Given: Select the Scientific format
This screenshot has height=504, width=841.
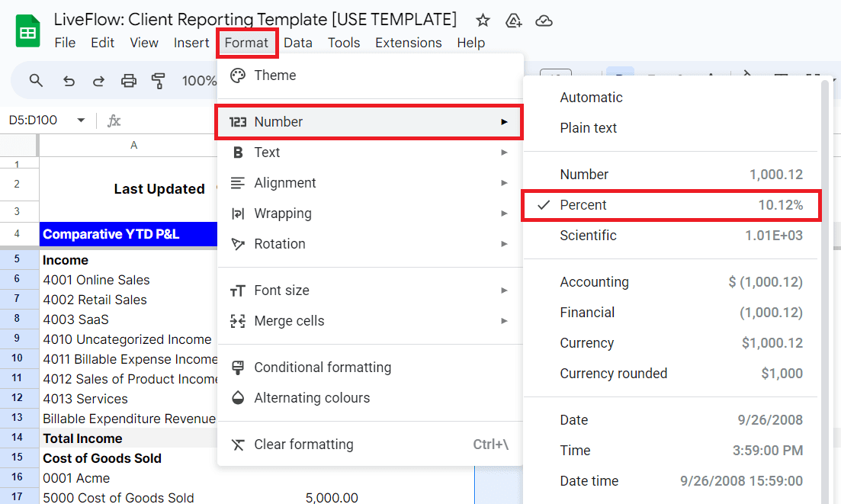Looking at the screenshot, I should click(x=671, y=236).
